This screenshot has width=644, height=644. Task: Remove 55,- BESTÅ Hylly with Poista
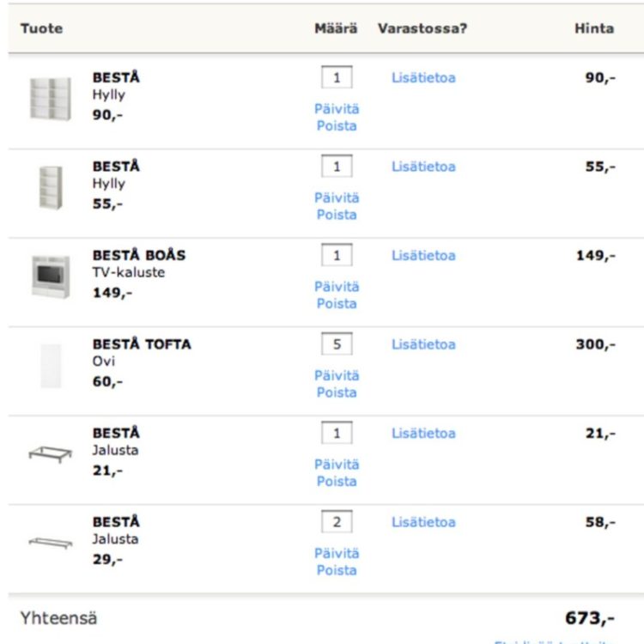(x=337, y=215)
